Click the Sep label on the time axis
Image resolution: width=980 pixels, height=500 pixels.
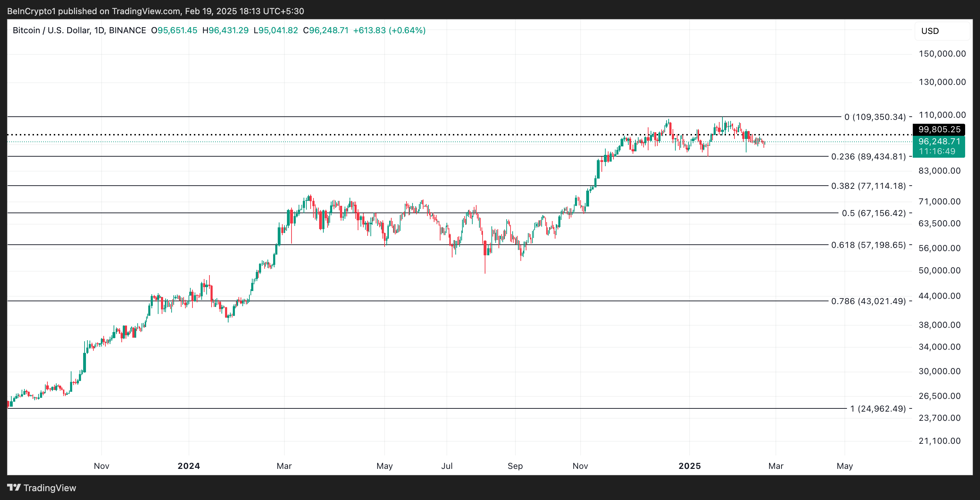click(x=515, y=466)
